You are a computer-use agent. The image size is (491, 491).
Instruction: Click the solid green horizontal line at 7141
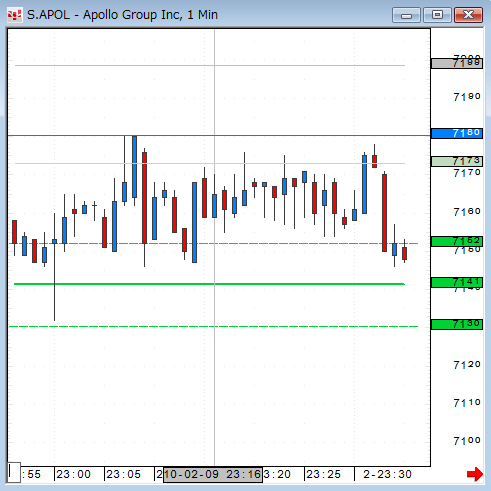tap(209, 284)
